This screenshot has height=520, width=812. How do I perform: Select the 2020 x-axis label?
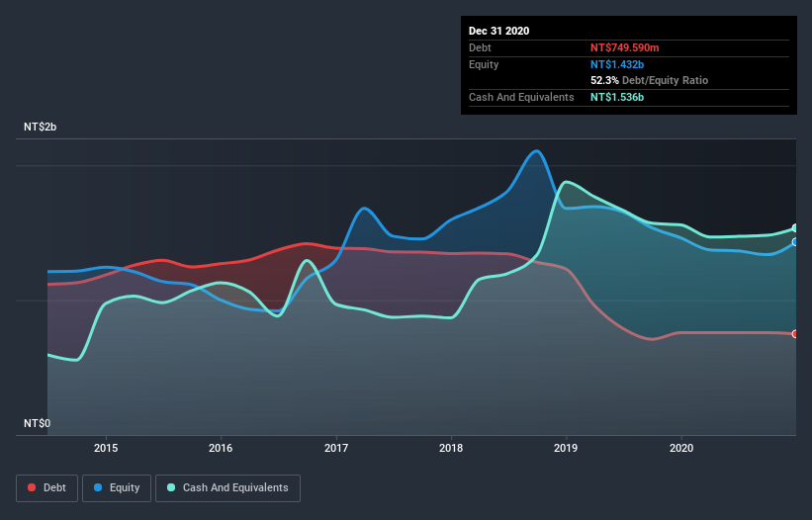pos(681,448)
